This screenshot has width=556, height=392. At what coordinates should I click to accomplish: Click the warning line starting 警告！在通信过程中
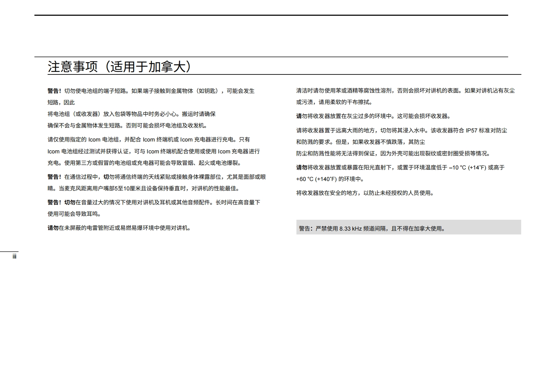point(156,177)
